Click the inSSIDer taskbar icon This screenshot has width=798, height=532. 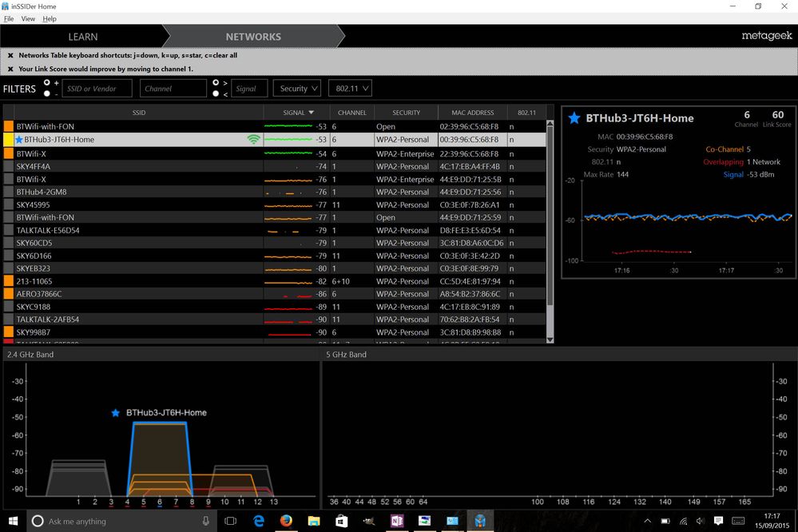480,521
